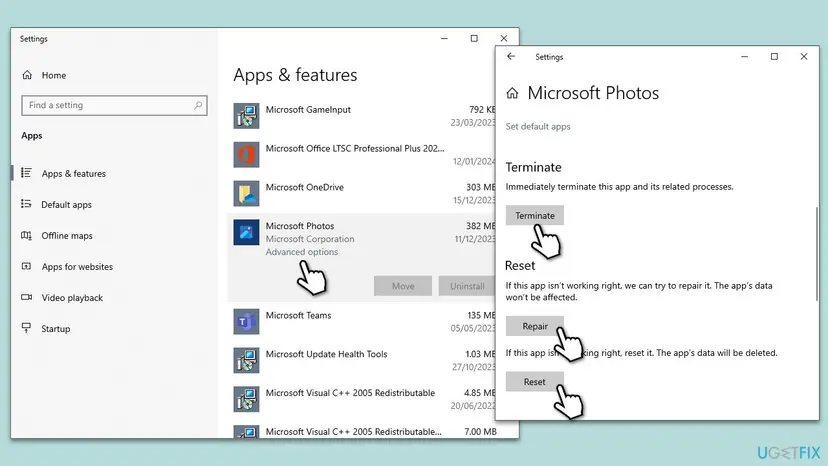
Task: Click the Move button for Microsoft Photos
Action: [403, 286]
